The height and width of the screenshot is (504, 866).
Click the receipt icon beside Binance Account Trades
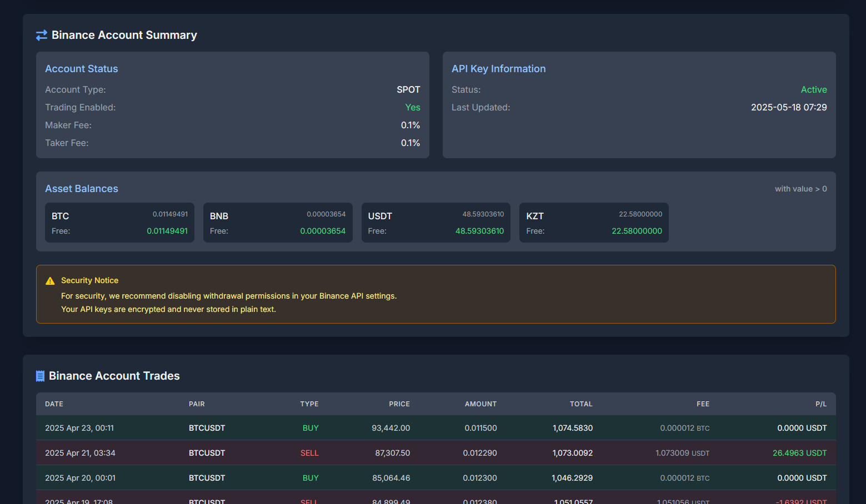pos(40,376)
